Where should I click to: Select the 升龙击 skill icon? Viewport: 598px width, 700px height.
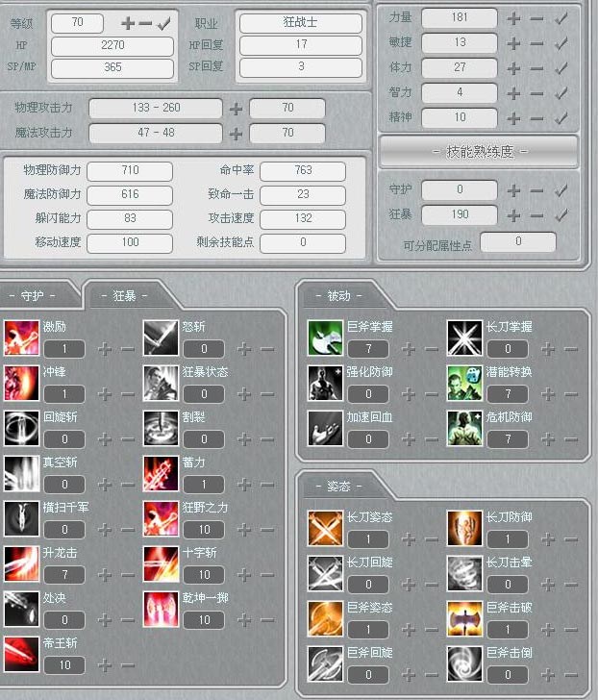(x=21, y=563)
